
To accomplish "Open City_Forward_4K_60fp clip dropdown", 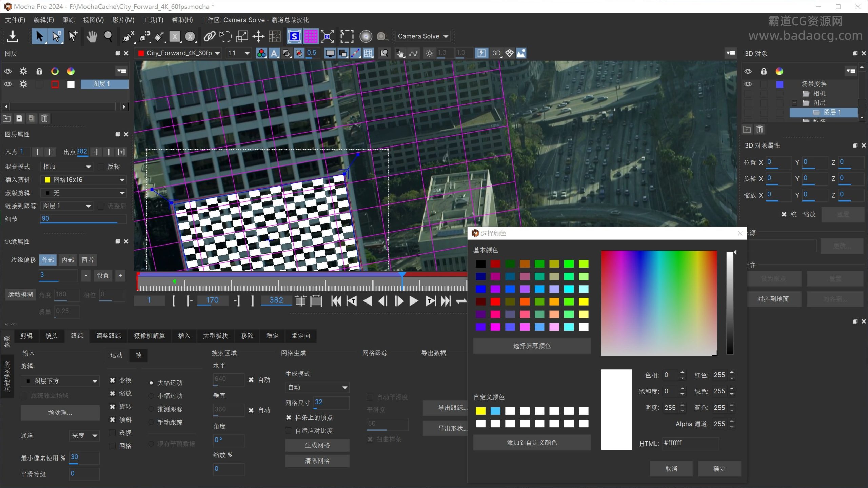I will (179, 53).
